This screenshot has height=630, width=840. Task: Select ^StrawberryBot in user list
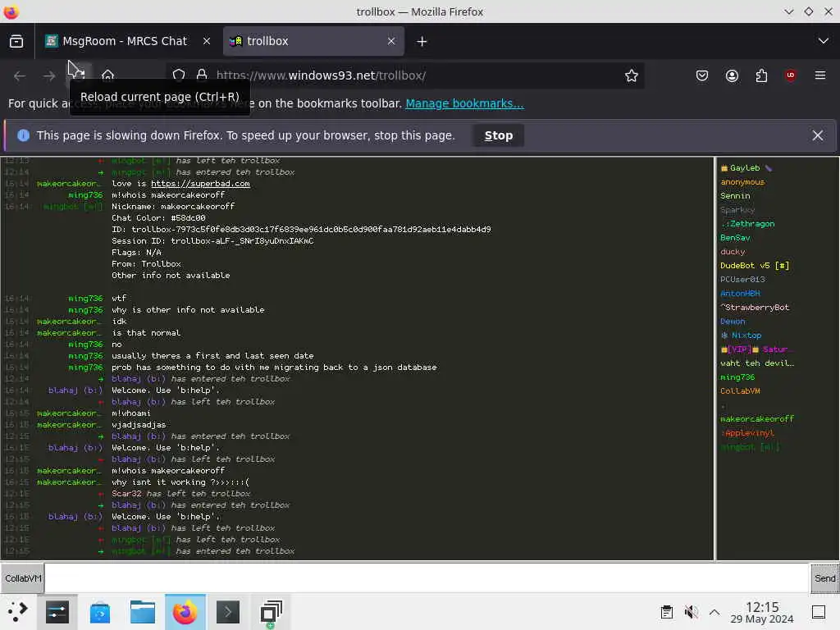click(755, 308)
